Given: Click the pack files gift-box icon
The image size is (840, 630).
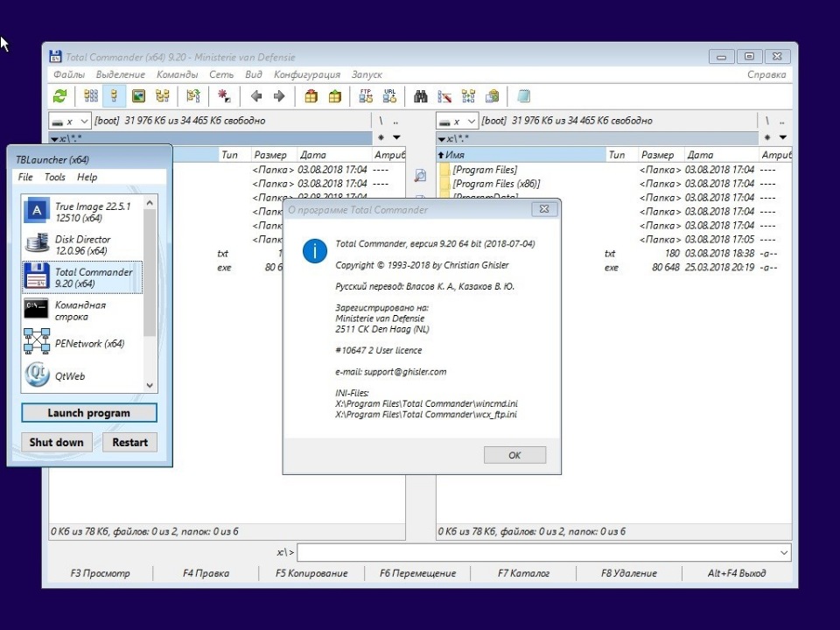Looking at the screenshot, I should pos(311,96).
